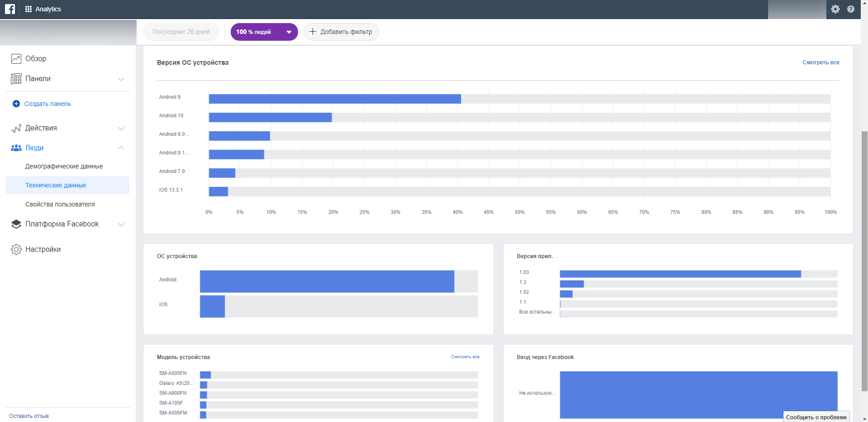Click the Последние 28 дней date field
868x422 pixels.
(x=181, y=32)
